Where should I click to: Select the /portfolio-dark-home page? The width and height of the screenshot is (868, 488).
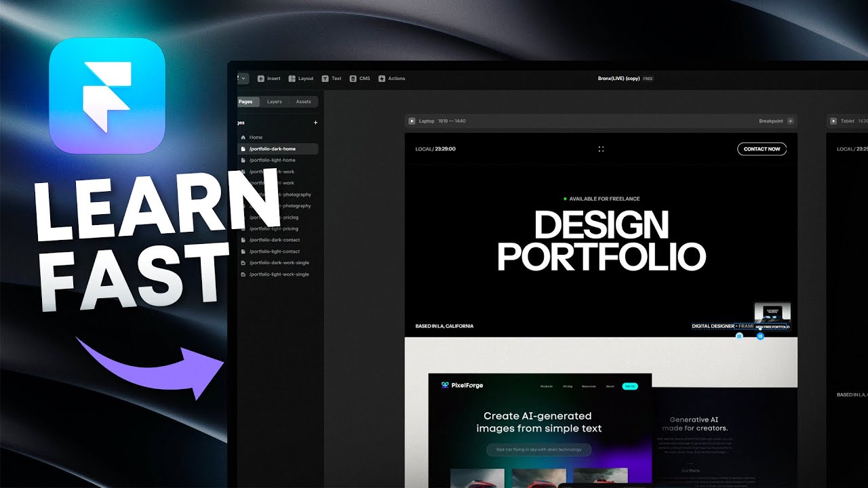coord(278,148)
